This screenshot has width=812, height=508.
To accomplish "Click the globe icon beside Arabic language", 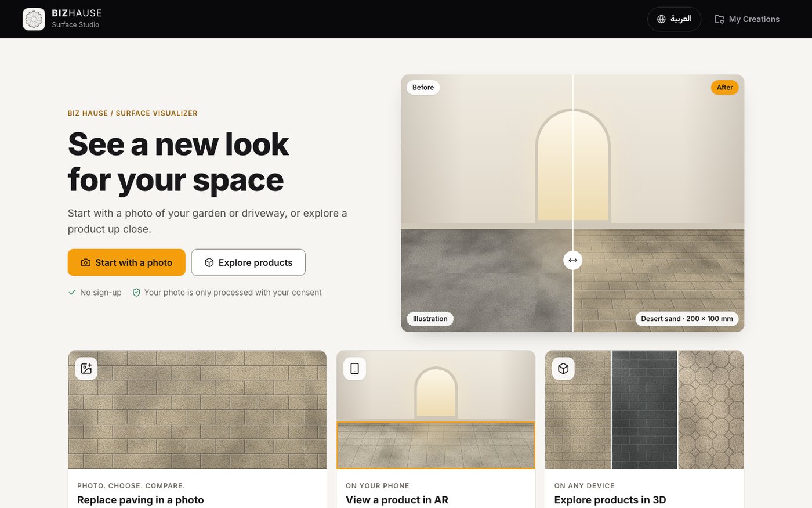I will 661,19.
